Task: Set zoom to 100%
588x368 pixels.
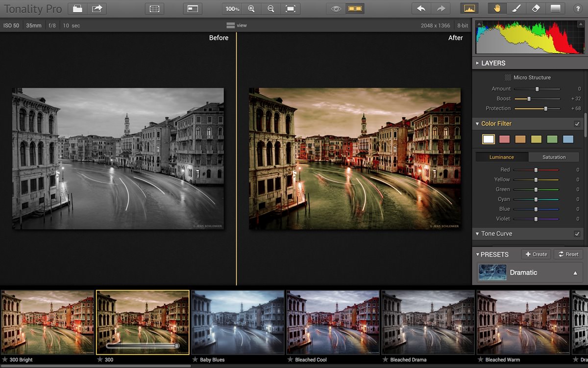Action: pyautogui.click(x=232, y=9)
